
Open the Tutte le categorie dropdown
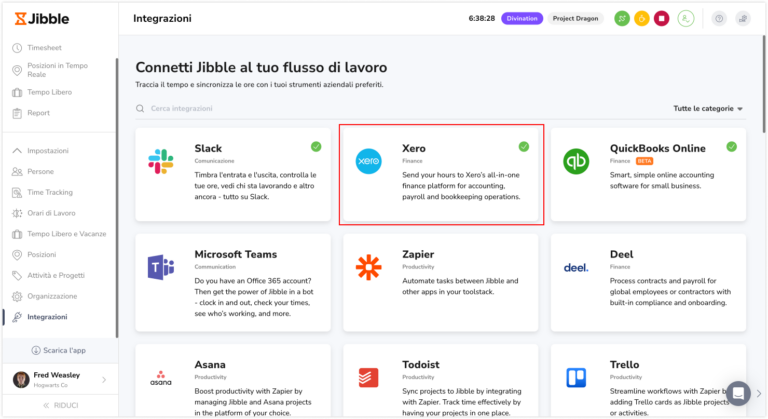[x=708, y=108]
